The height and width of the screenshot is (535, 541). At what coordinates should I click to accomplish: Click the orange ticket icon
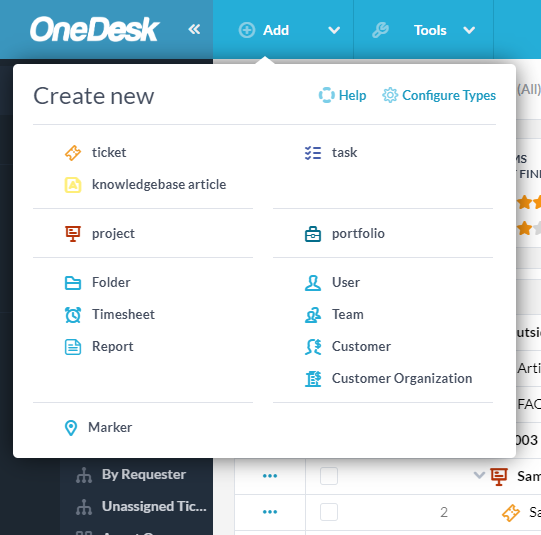(x=73, y=153)
